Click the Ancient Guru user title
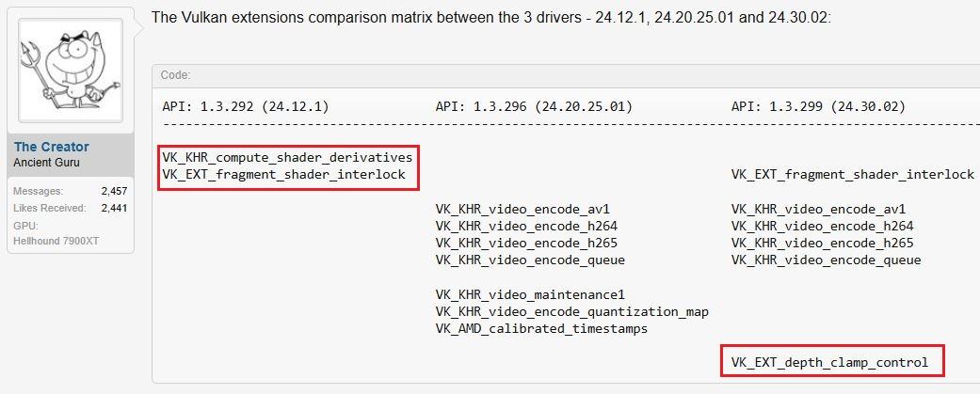The width and height of the screenshot is (980, 394). pos(46,163)
